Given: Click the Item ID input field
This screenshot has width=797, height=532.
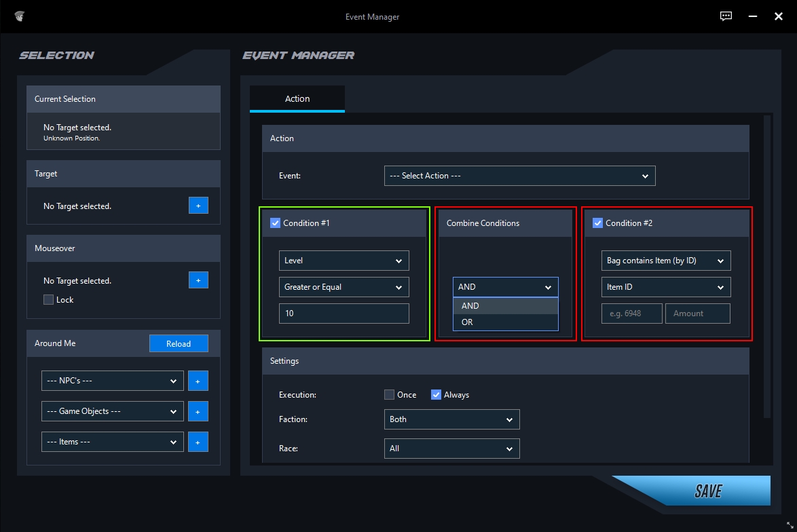Looking at the screenshot, I should click(631, 313).
